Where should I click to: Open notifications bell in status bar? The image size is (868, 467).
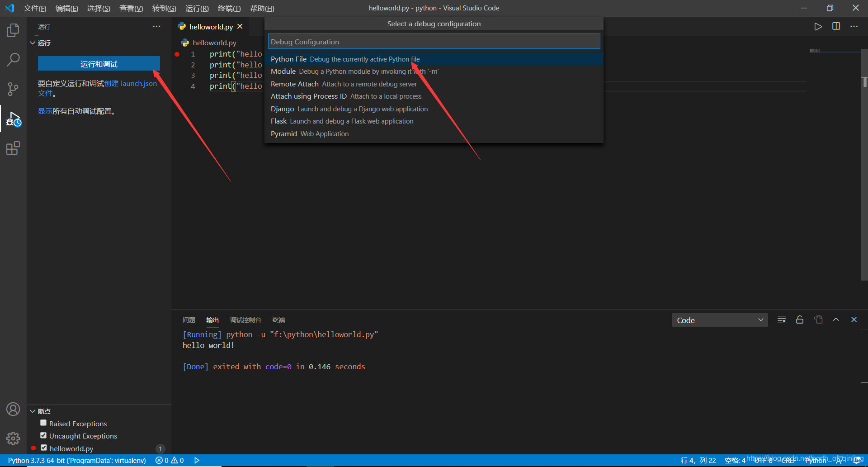coord(856,460)
